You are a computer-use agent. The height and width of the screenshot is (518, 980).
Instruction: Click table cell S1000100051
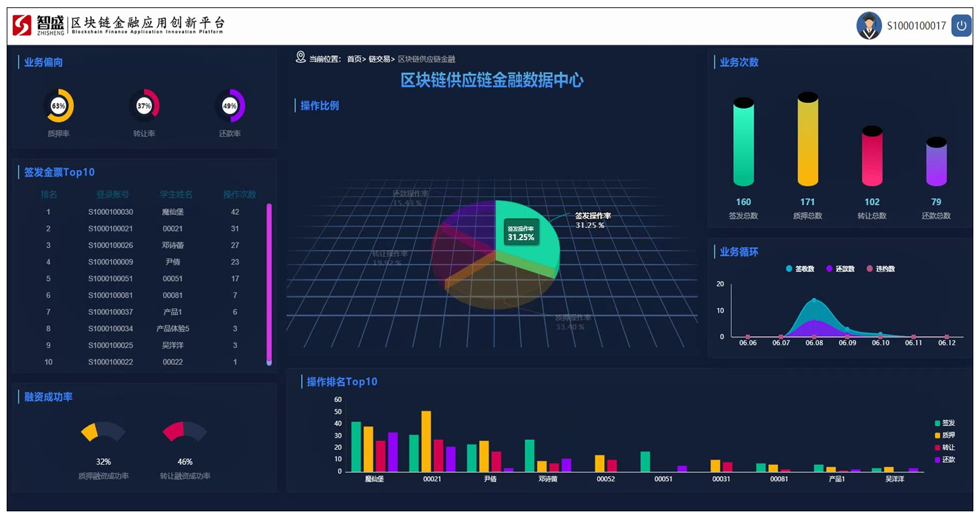[x=111, y=278]
